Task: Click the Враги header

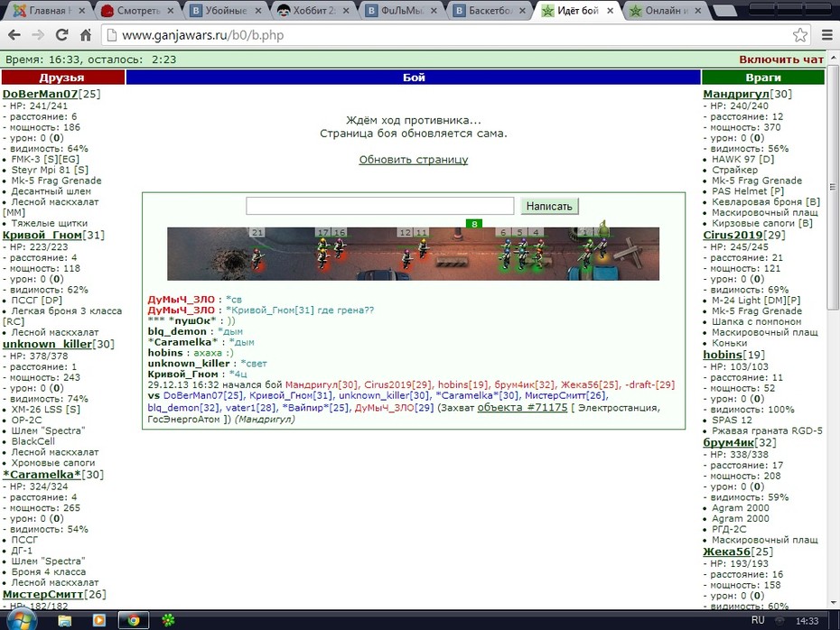Action: point(763,77)
